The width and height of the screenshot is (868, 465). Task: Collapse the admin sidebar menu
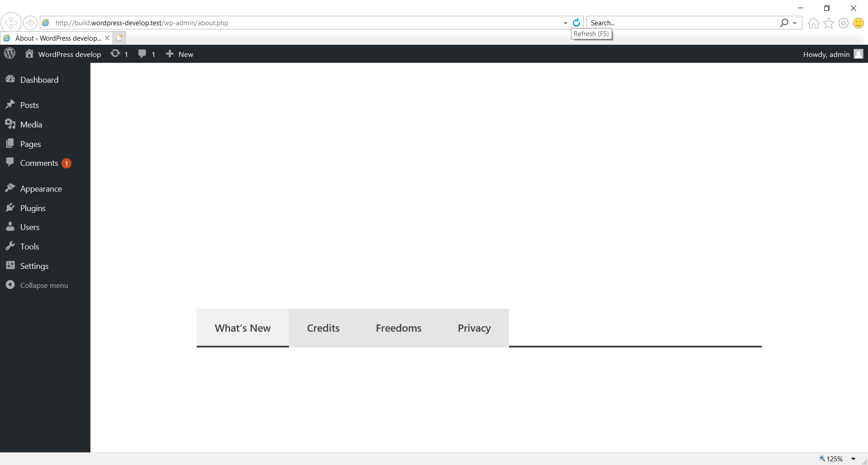click(x=37, y=285)
